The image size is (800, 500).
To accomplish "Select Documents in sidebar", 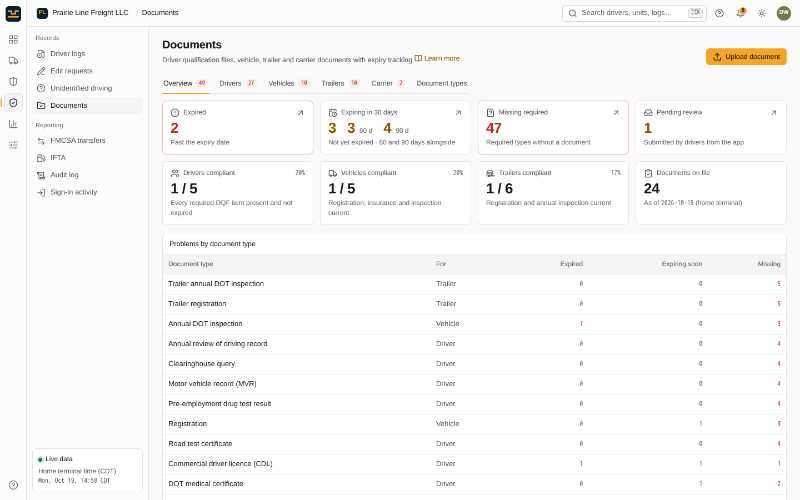I will click(87, 106).
